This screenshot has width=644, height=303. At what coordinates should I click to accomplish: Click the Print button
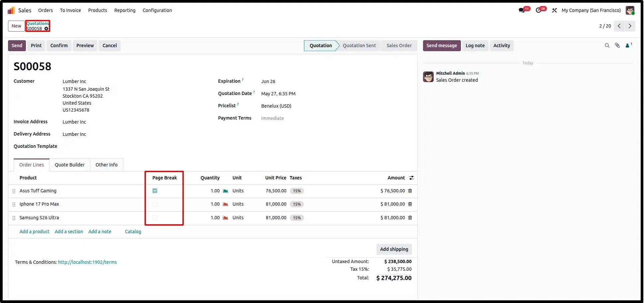tap(36, 46)
